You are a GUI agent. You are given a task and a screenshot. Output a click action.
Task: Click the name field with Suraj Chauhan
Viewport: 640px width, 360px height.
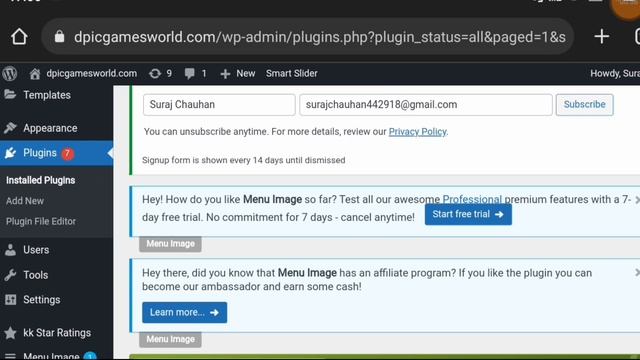pos(219,104)
